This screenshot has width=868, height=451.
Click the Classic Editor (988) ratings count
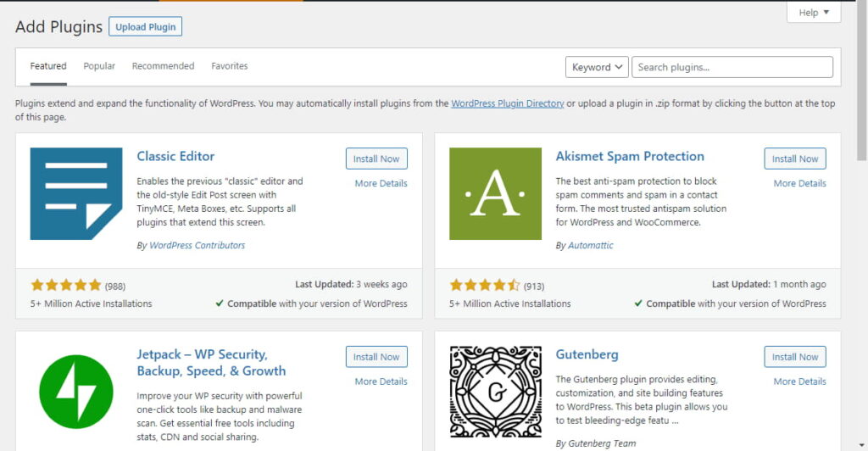pyautogui.click(x=115, y=286)
